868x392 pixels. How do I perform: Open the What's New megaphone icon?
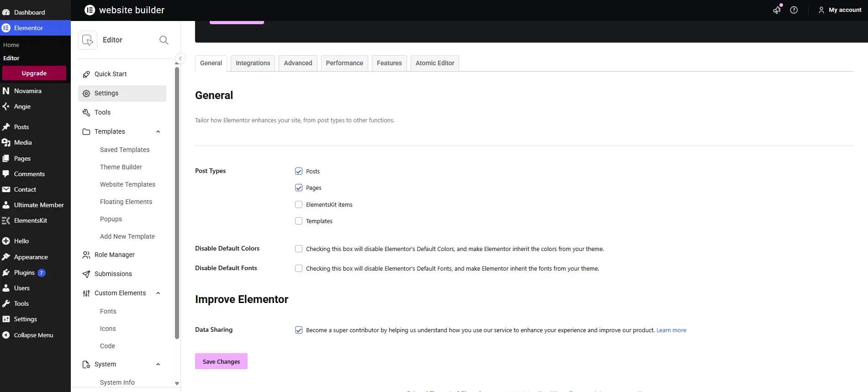click(777, 10)
